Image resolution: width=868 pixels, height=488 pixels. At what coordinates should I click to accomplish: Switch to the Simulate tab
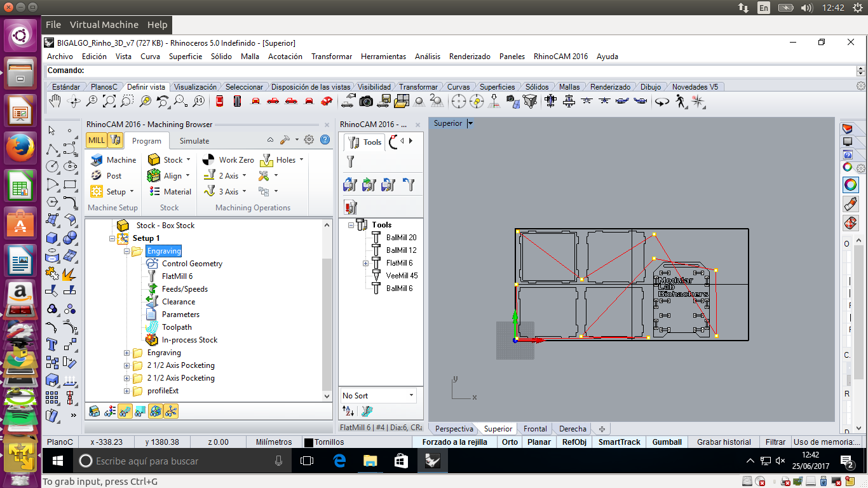[x=194, y=141]
